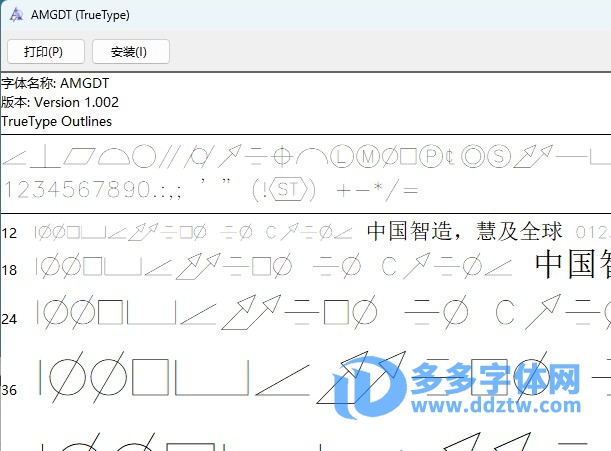Image resolution: width=611 pixels, height=451 pixels.
Task: Click the 12-point size label
Action: click(x=9, y=233)
